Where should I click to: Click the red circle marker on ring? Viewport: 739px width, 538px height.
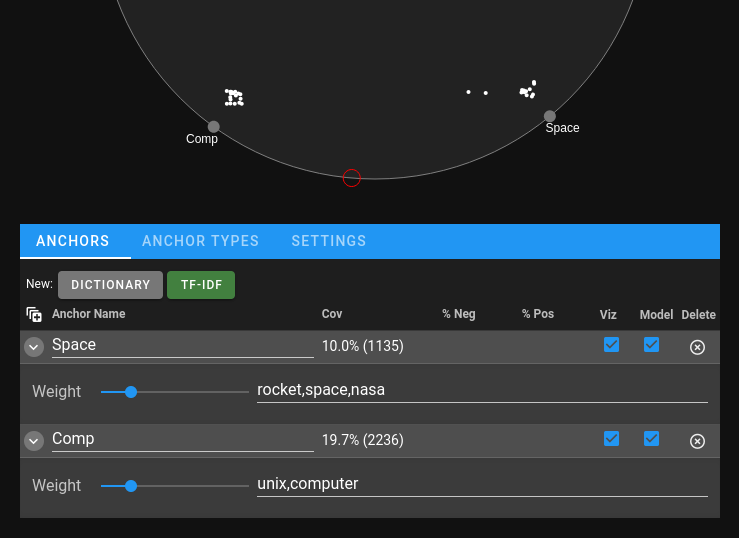[352, 178]
